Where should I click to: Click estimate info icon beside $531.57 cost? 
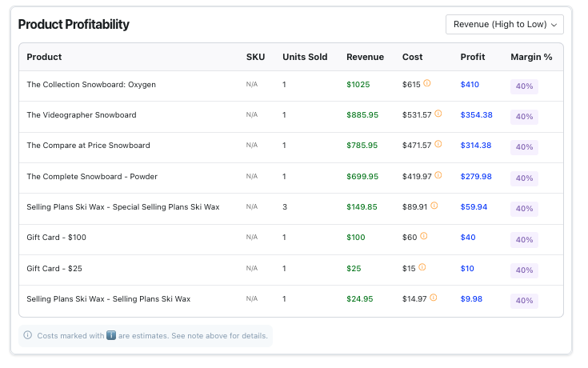438,114
